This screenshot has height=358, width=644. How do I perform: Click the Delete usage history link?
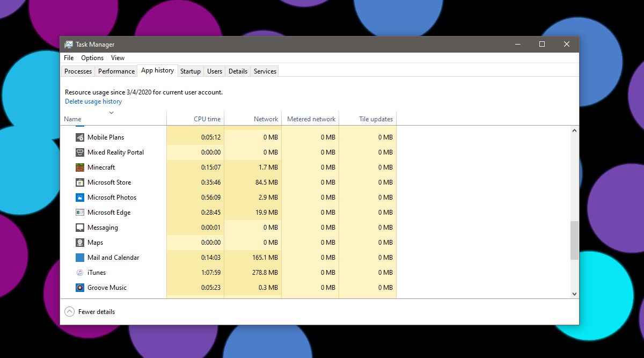[x=92, y=101]
